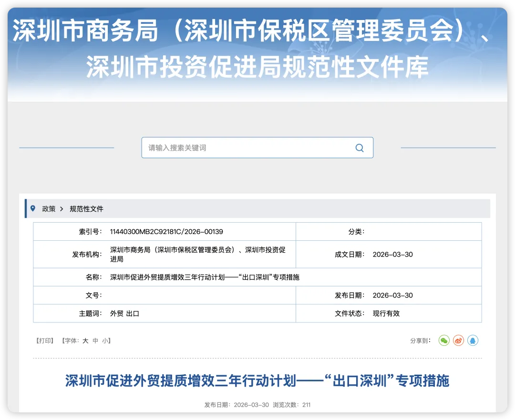Click the 发布日期 line below headline
Screen dimensions: 515x420
click(237, 405)
